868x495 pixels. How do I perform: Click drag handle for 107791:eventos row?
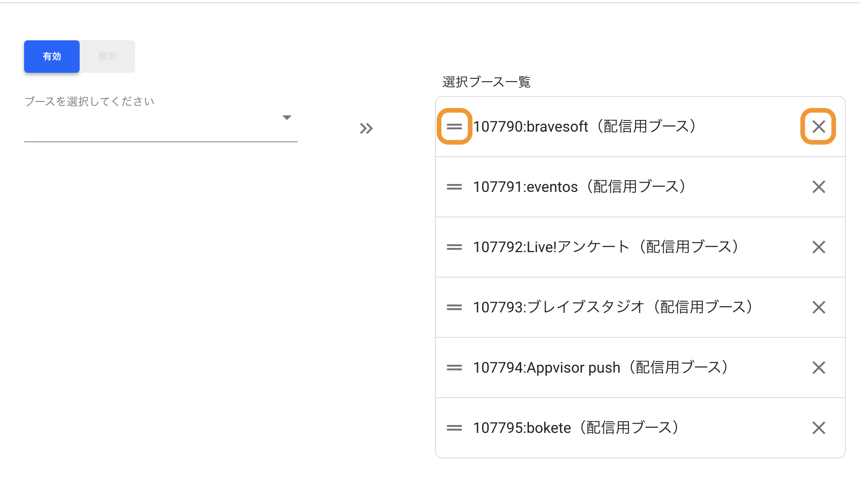(454, 187)
